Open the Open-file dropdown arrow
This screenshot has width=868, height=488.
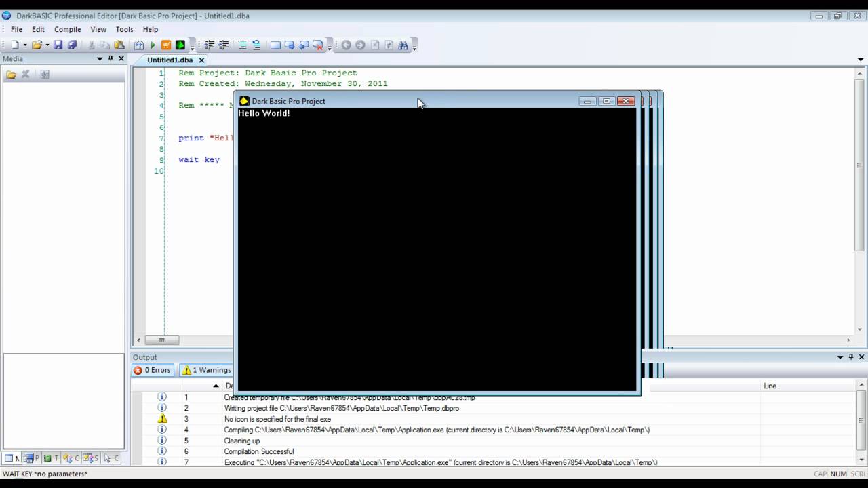pyautogui.click(x=47, y=45)
